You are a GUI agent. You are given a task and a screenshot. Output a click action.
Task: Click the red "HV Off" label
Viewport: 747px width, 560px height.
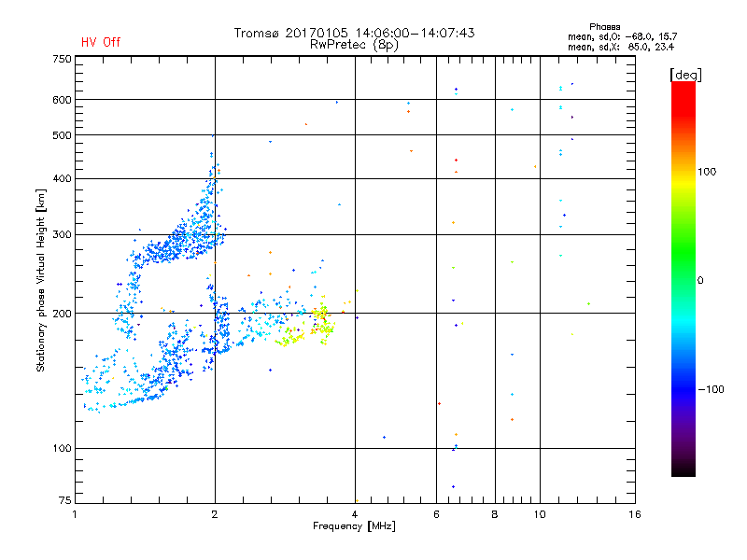coord(101,42)
